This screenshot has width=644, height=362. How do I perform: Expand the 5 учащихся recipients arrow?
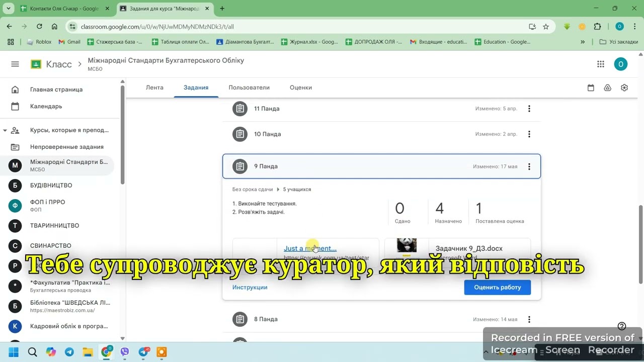click(x=278, y=190)
